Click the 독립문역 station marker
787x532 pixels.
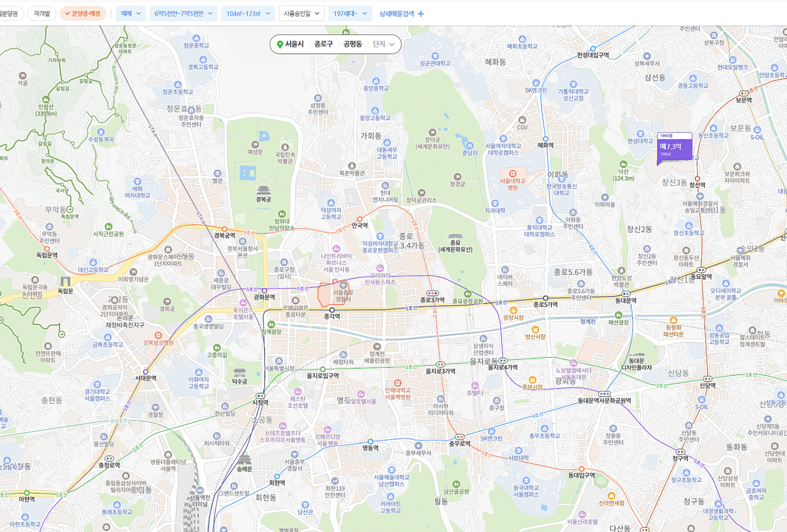point(47,248)
